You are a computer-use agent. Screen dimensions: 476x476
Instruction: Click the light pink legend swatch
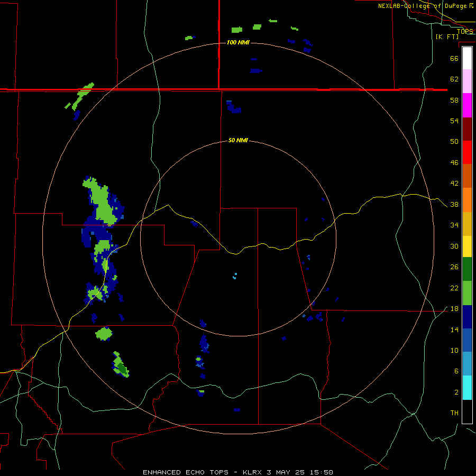coord(467,81)
